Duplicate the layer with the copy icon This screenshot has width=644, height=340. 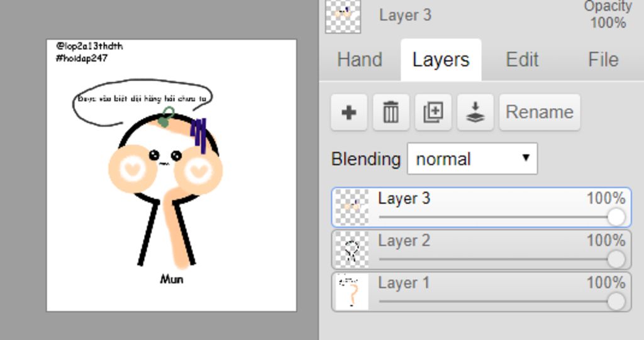[433, 112]
